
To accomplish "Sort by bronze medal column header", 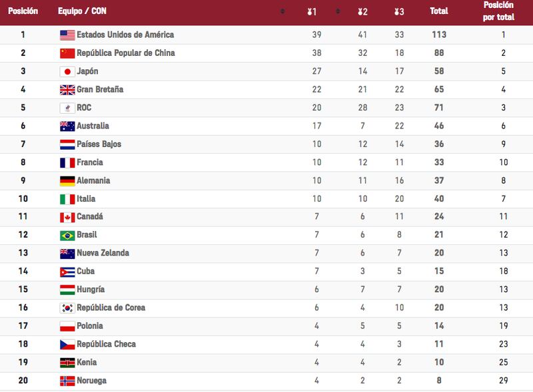I will click(x=399, y=12).
